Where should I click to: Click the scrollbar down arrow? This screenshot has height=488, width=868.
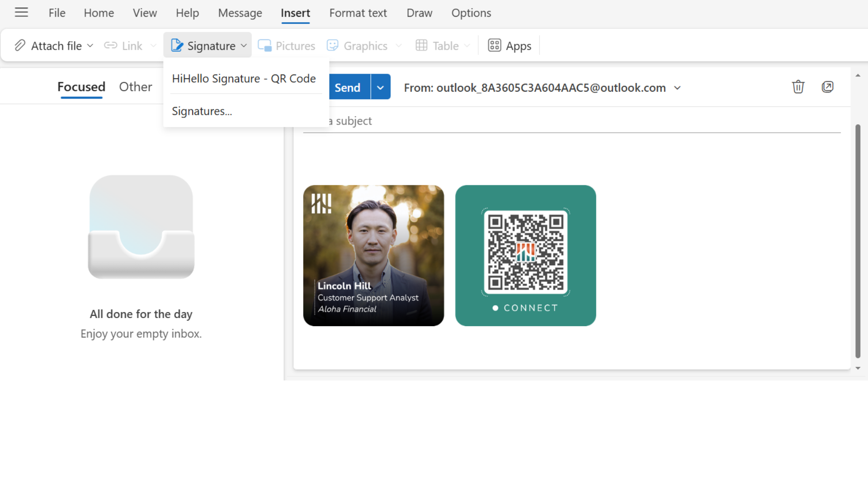[x=858, y=368]
